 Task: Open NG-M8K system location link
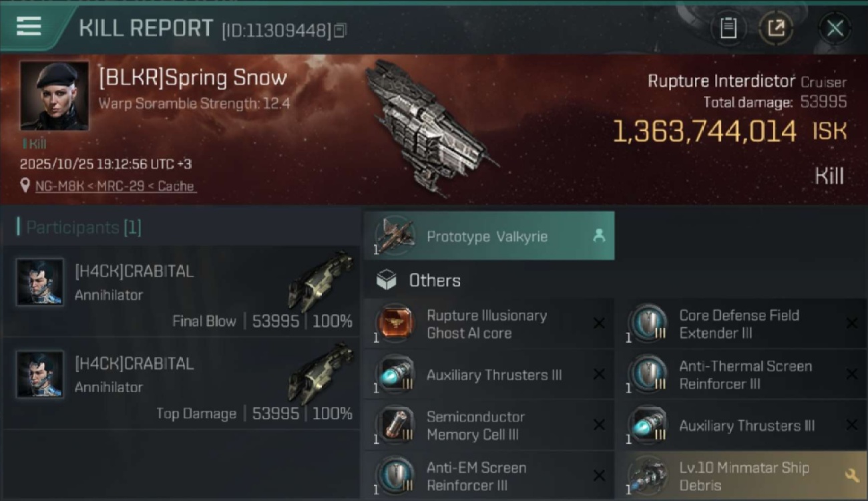pos(115,186)
